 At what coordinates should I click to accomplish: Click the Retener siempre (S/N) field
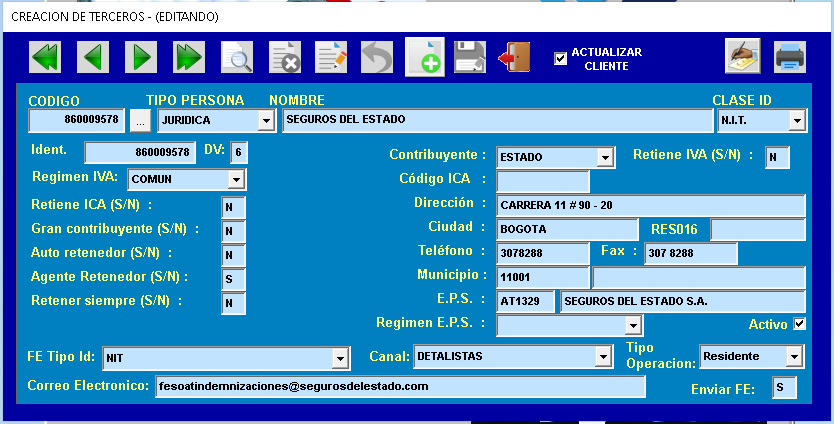point(233,303)
